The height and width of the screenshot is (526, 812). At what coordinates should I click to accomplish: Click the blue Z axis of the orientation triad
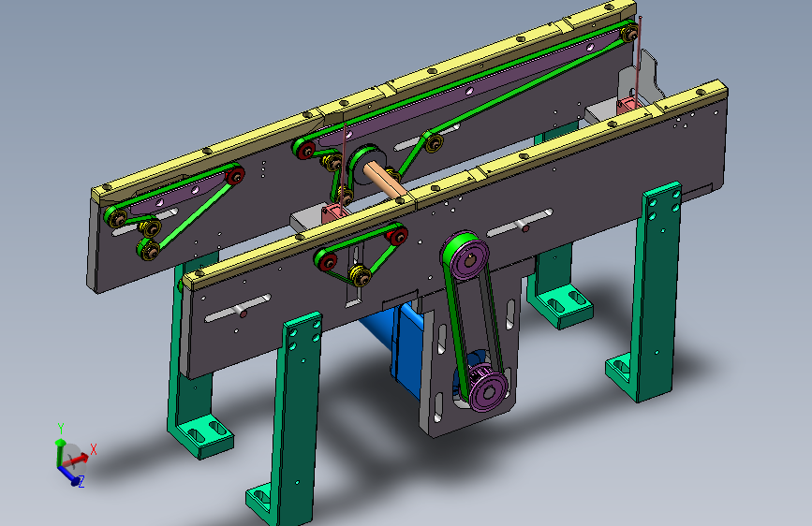click(x=70, y=475)
